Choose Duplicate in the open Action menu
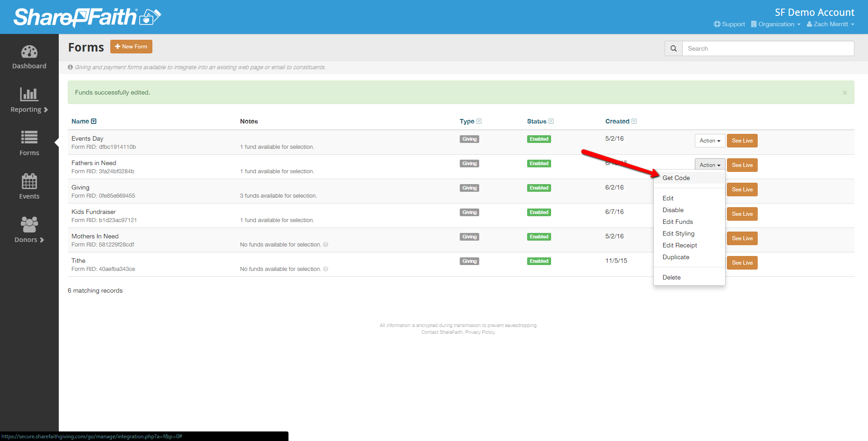This screenshot has width=868, height=441. click(x=676, y=257)
